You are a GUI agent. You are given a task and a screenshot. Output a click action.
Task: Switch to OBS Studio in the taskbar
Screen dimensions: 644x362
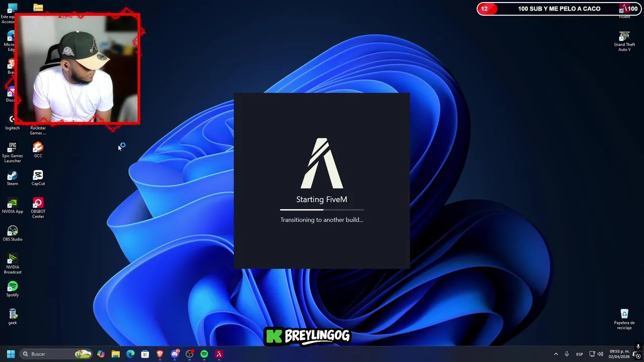190,354
